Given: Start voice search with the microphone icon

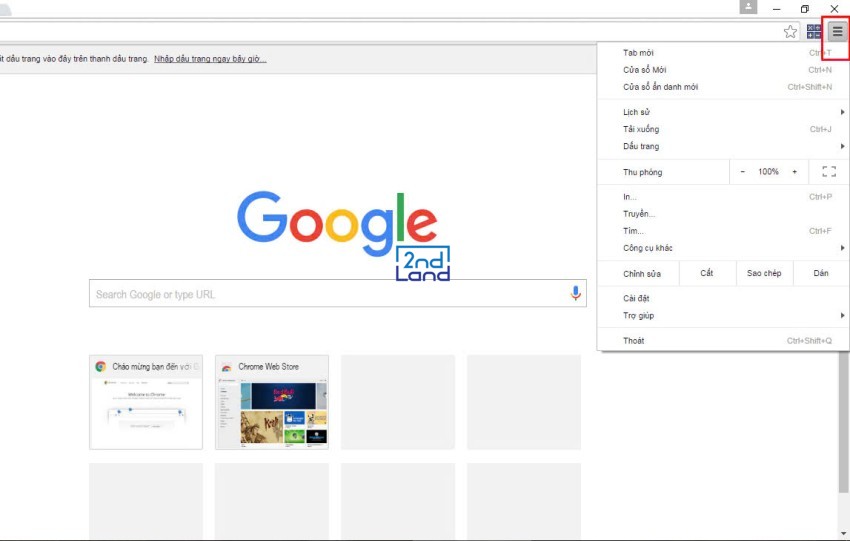Looking at the screenshot, I should click(575, 293).
